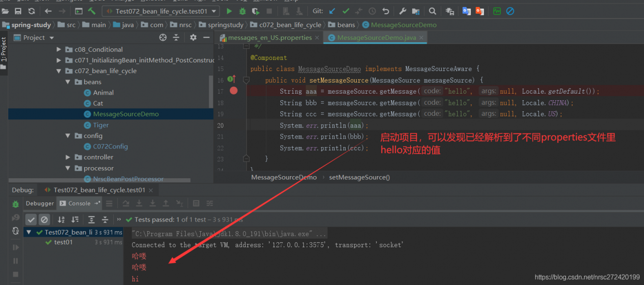The height and width of the screenshot is (285, 644).
Task: Toggle show ignored tests button
Action: [44, 220]
